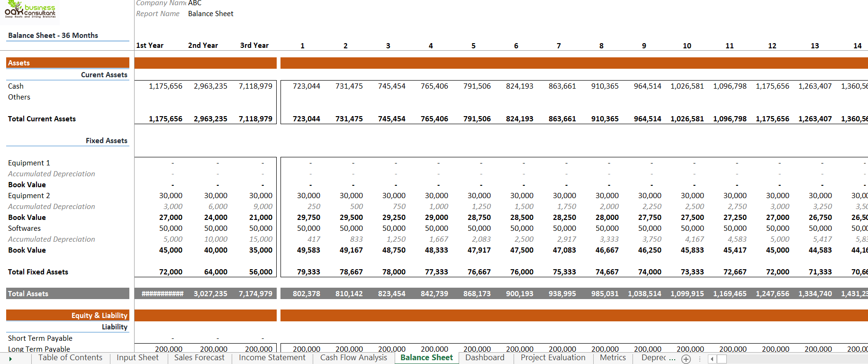Image resolution: width=868 pixels, height=364 pixels.
Task: Go to the Metrics tab
Action: click(613, 358)
